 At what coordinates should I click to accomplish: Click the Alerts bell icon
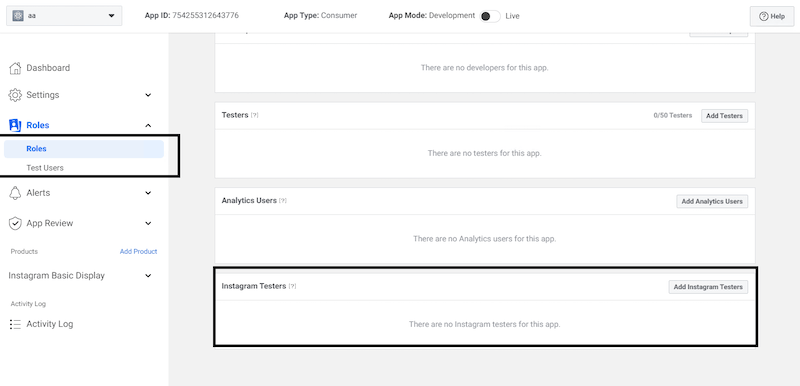click(15, 193)
